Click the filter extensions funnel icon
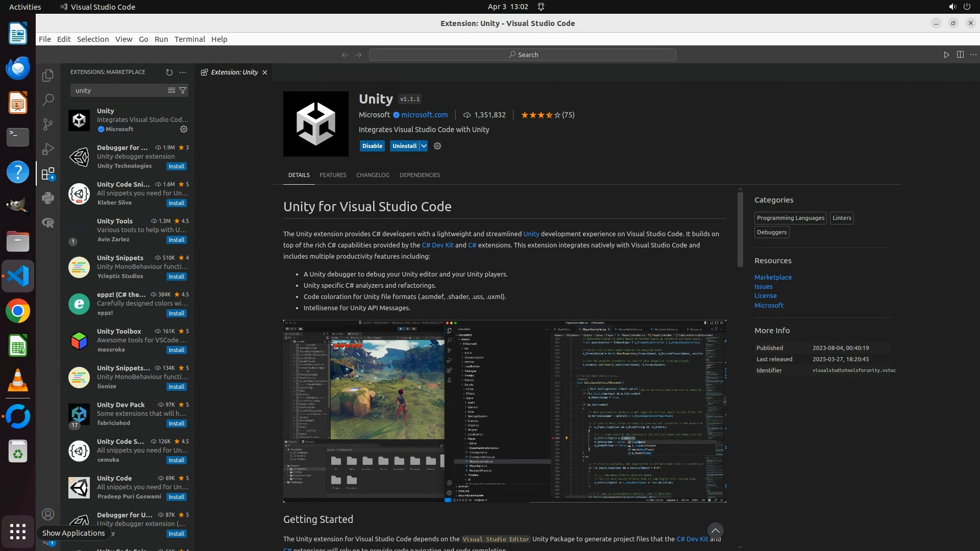The height and width of the screenshot is (551, 980). click(x=183, y=90)
